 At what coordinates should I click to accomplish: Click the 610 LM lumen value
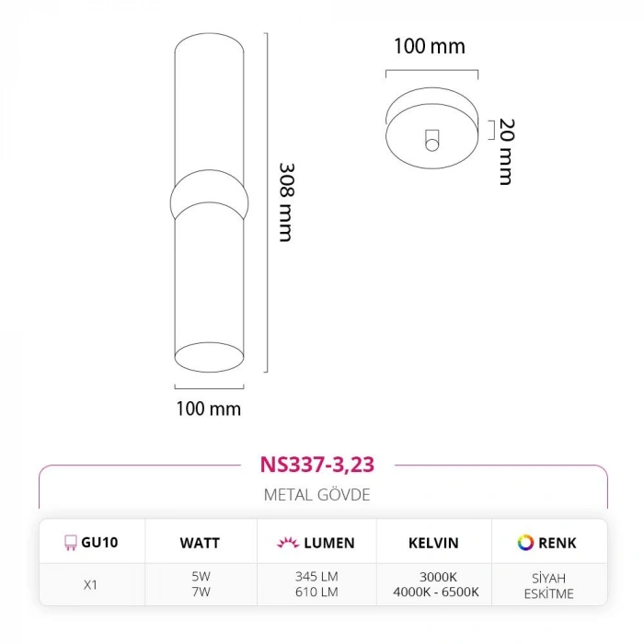(x=316, y=592)
